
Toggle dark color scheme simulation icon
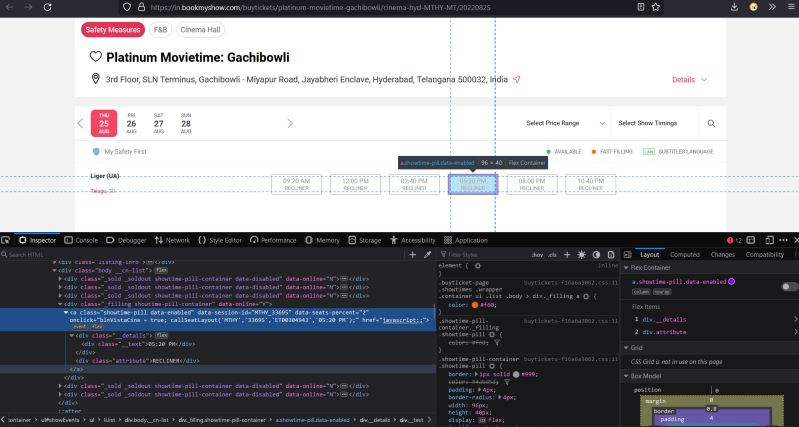pyautogui.click(x=596, y=255)
